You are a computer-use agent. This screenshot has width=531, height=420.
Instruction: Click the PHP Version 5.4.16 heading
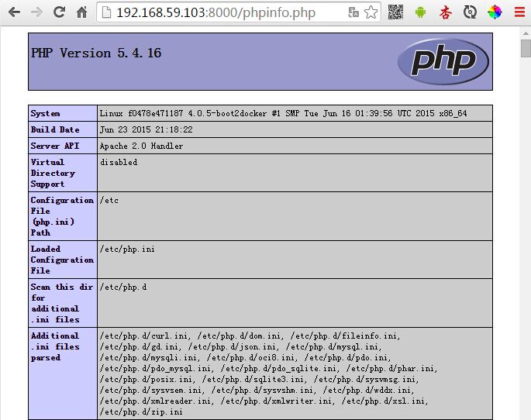(96, 53)
